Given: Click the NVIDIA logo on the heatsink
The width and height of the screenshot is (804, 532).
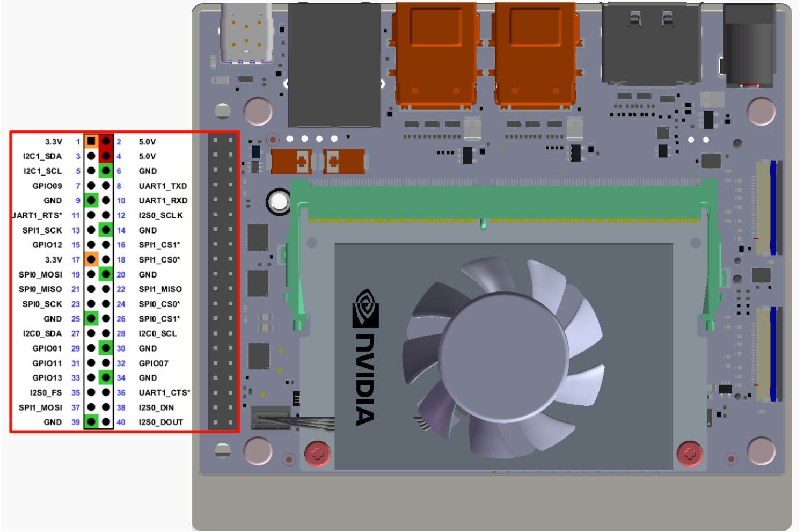Looking at the screenshot, I should tap(366, 357).
